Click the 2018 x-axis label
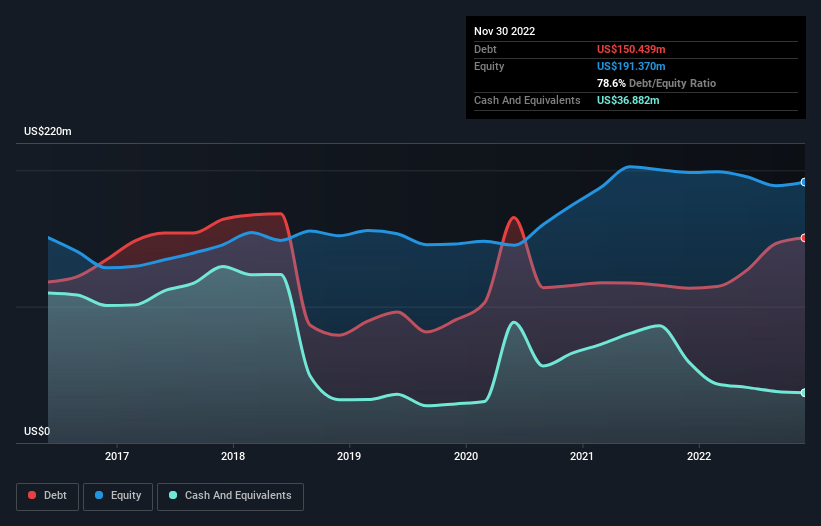 click(x=233, y=456)
